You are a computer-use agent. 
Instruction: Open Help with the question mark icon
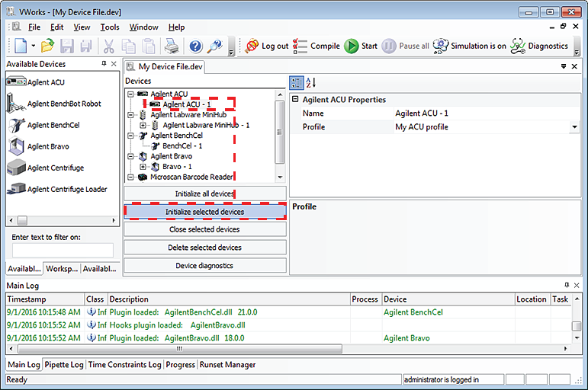point(195,46)
